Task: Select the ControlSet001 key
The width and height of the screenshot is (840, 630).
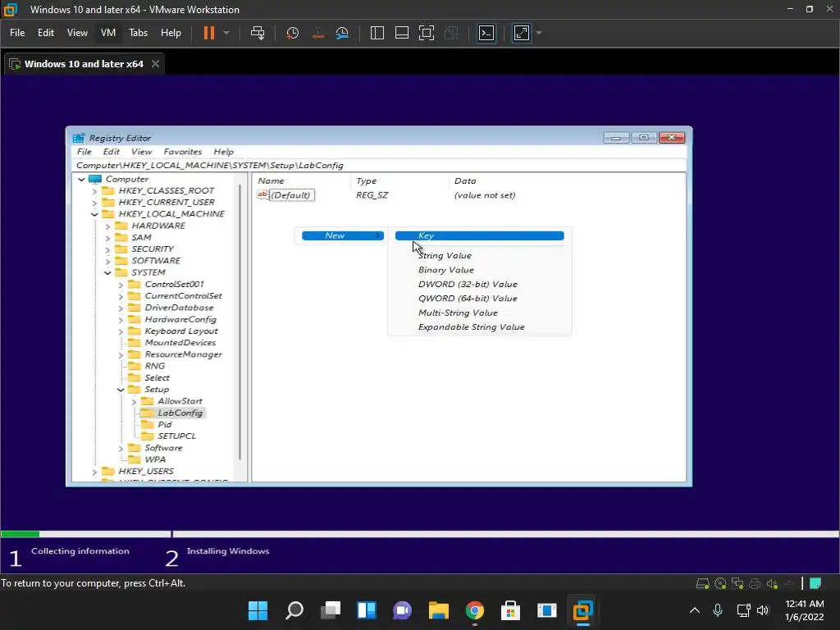Action: (x=174, y=285)
